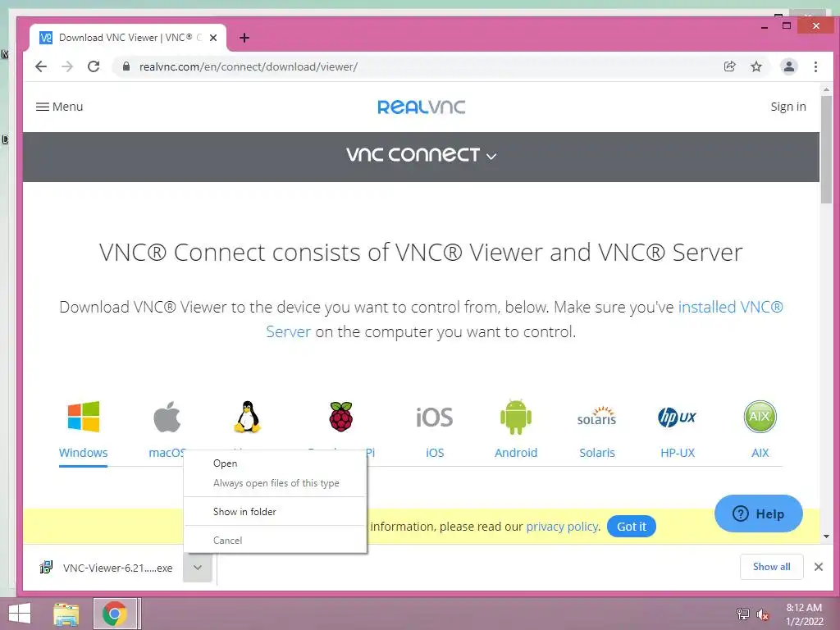The image size is (840, 630).
Task: Reload the page with the refresh icon
Action: [x=94, y=66]
